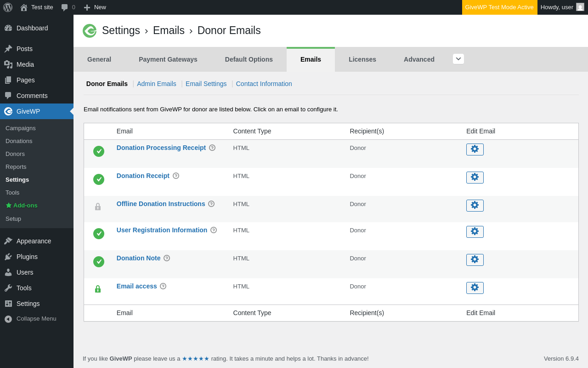This screenshot has height=368, width=588.
Task: Switch to the Payment Gateways tab
Action: 168,59
